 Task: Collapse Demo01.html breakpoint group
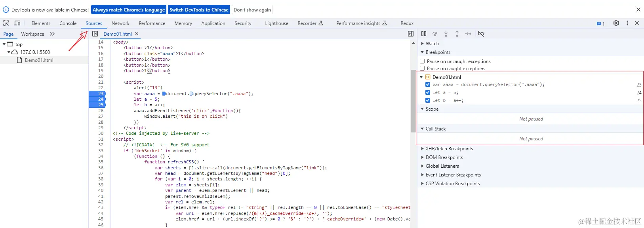tap(421, 77)
